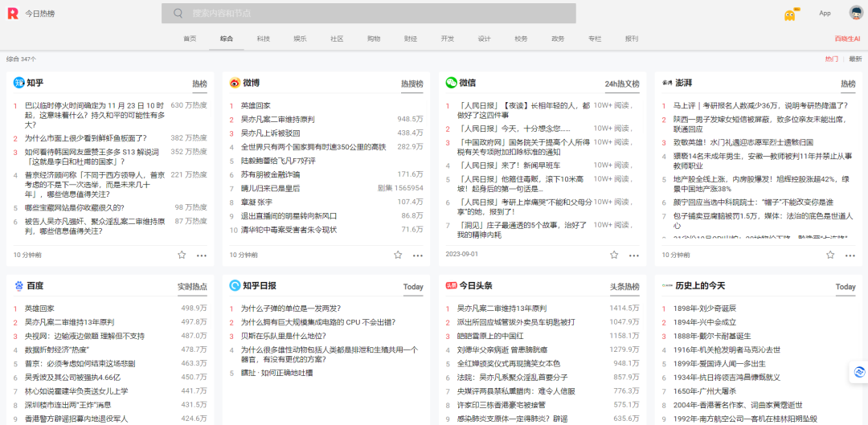Open the 知乎日报 Today category dropdown
Screen dimensions: 868x425
pos(413,287)
